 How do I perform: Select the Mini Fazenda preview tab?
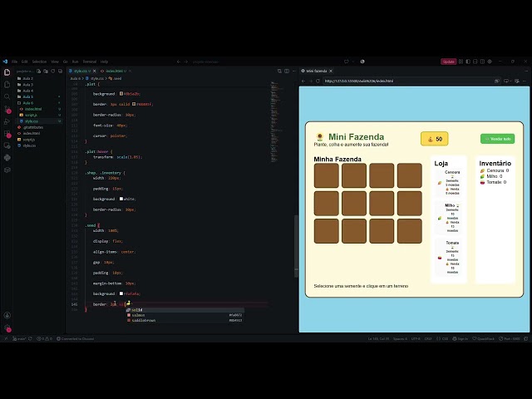point(316,71)
